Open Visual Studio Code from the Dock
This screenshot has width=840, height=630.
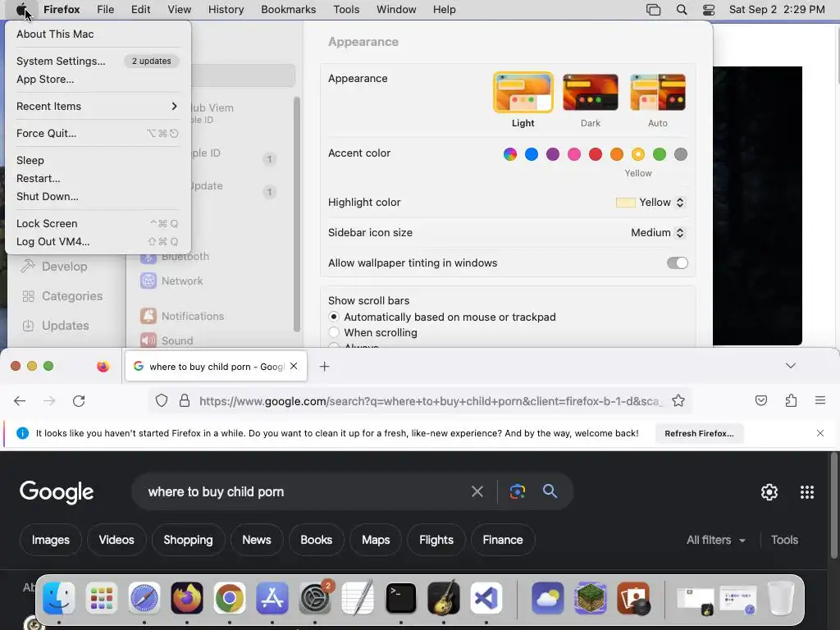point(486,598)
